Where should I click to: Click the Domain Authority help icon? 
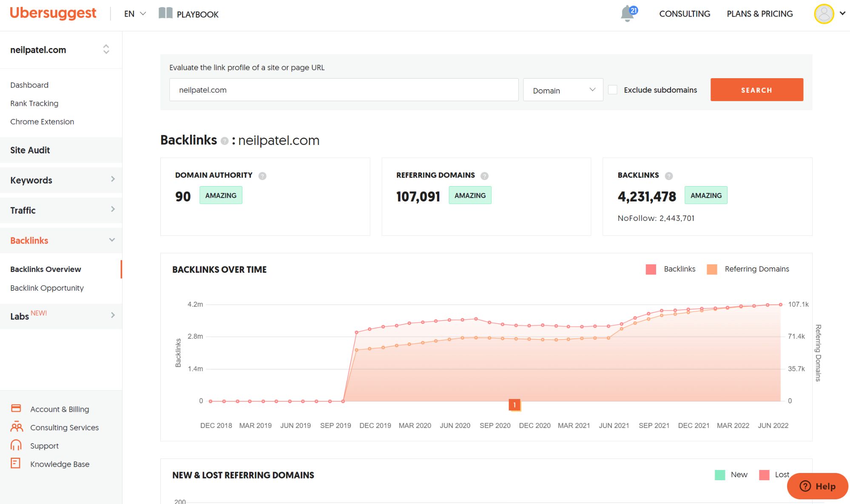[x=262, y=175]
